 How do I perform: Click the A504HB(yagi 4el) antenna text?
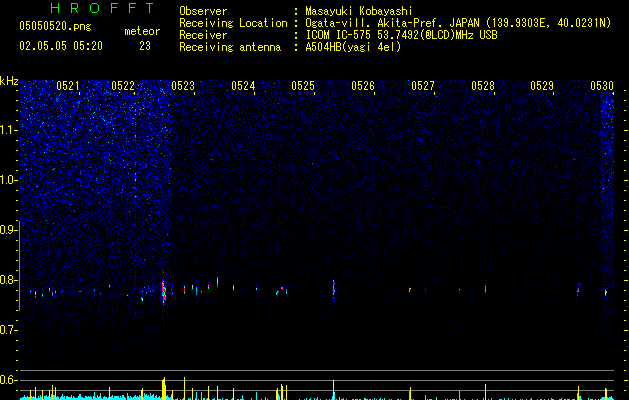pos(353,47)
